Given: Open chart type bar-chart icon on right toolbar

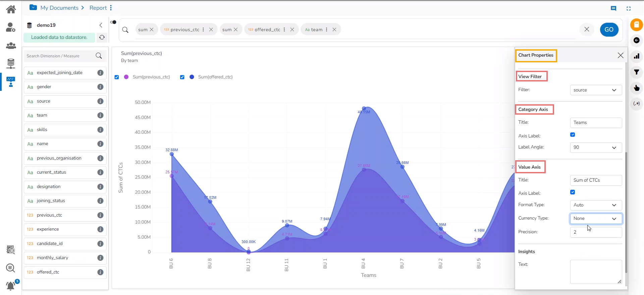Looking at the screenshot, I should click(636, 56).
